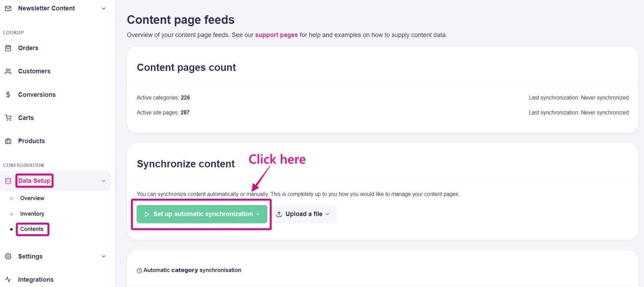The width and height of the screenshot is (644, 287).
Task: Expand the Settings section chevron
Action: [x=103, y=256]
